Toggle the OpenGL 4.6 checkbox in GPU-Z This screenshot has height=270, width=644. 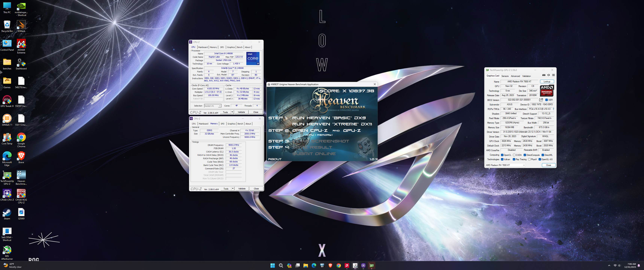(540, 159)
